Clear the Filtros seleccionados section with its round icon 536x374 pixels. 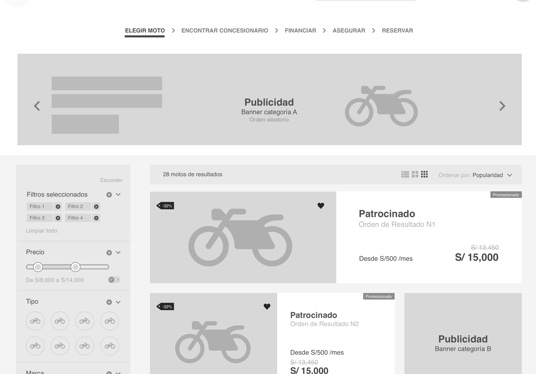109,195
